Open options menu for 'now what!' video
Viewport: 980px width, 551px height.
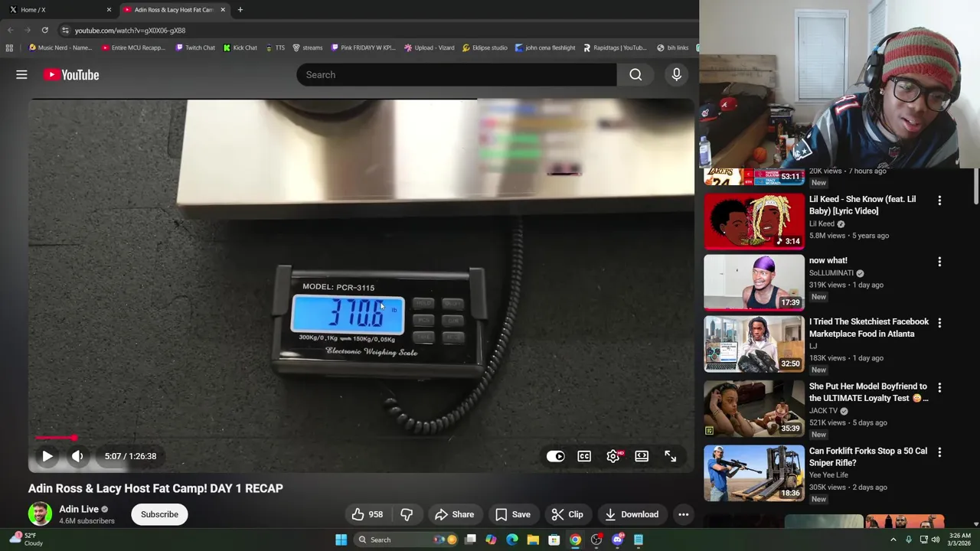click(939, 262)
